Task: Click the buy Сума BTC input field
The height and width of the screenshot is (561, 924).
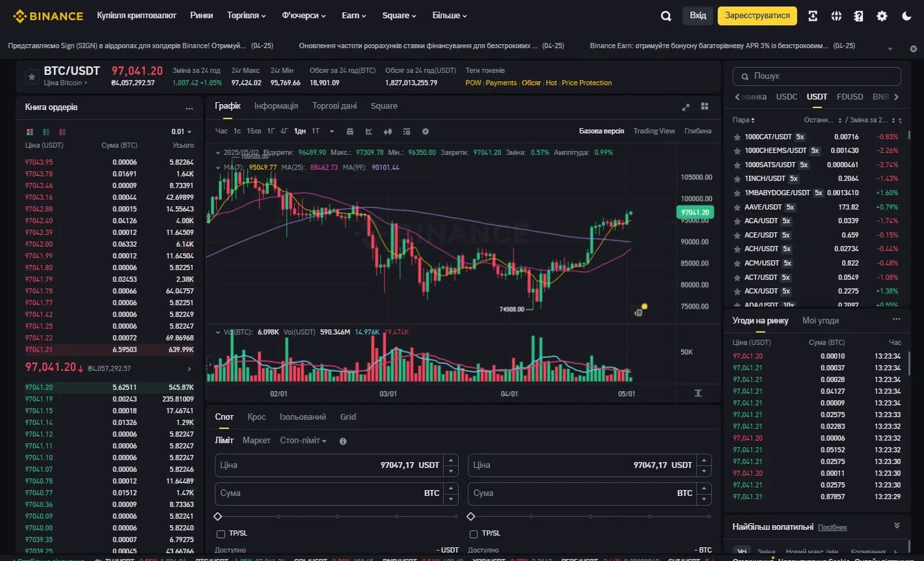Action: click(336, 493)
